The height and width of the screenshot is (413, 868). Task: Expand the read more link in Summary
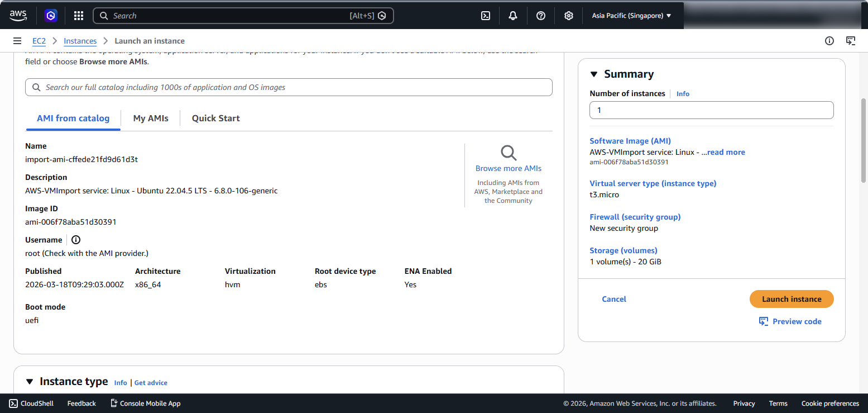[x=726, y=152]
